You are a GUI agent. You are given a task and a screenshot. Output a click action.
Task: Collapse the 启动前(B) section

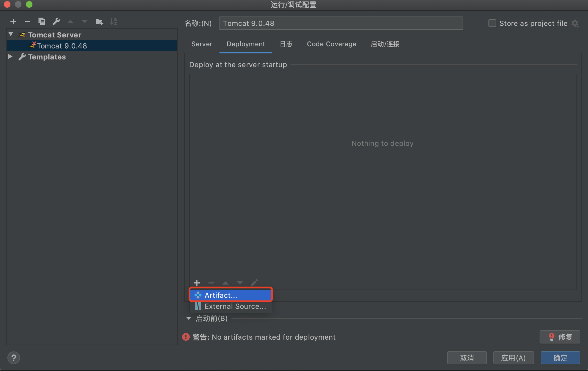pyautogui.click(x=189, y=318)
